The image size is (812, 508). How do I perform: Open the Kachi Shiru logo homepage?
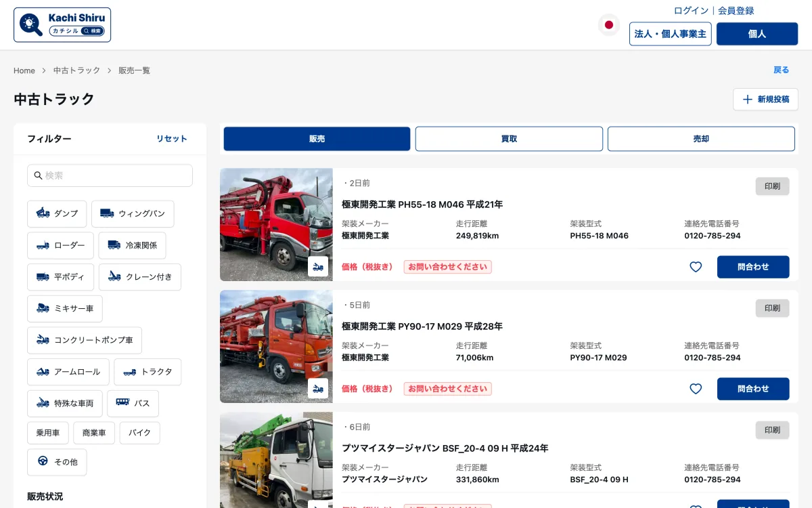coord(62,25)
